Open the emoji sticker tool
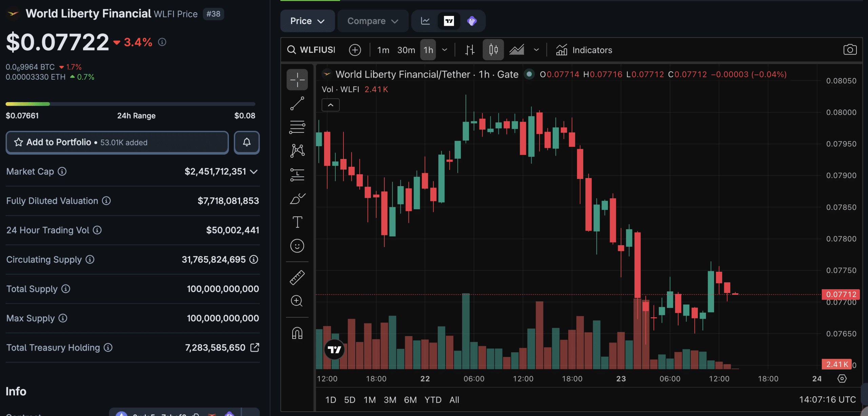Screen dimensions: 868x416 [x=297, y=246]
